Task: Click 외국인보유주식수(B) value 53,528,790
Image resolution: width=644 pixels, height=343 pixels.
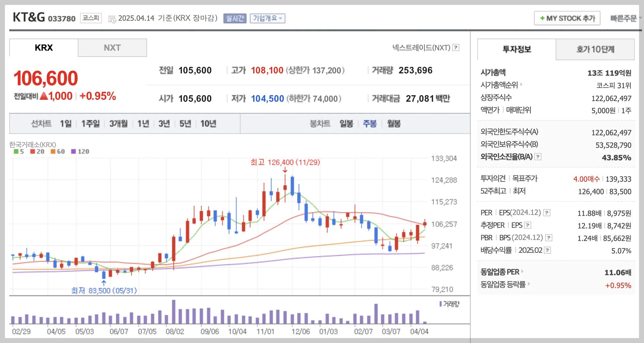Action: [x=613, y=145]
